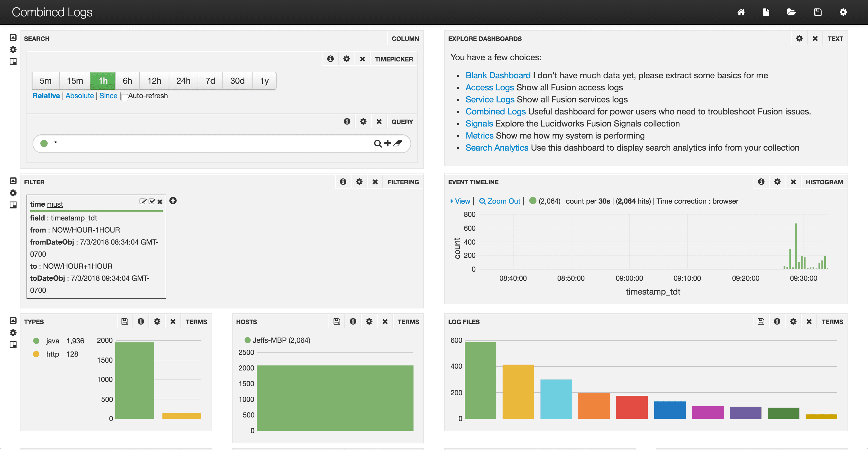Viewport: 868px width, 450px height.
Task: Add a new filter with plus circle
Action: (173, 201)
